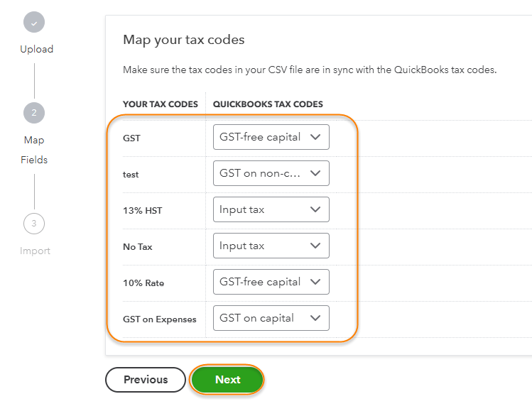Viewport: 532px width, 416px height.
Task: Click the step 2 circle icon
Action: click(x=34, y=113)
